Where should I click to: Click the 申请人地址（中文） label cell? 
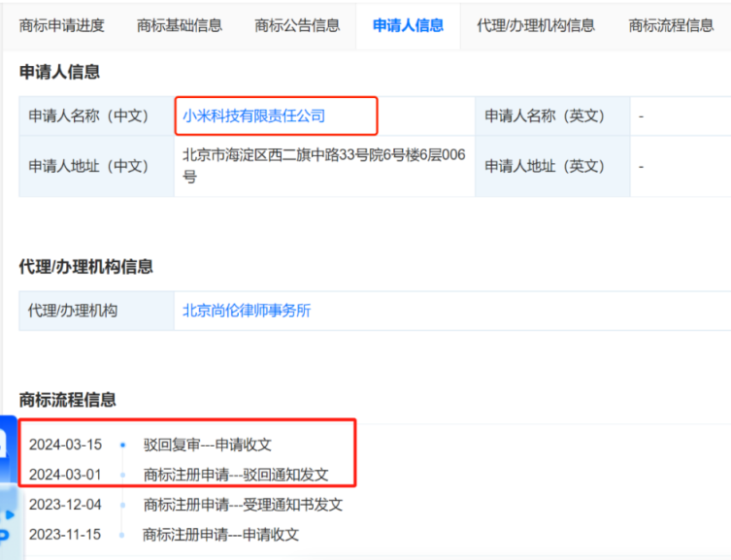click(96, 166)
